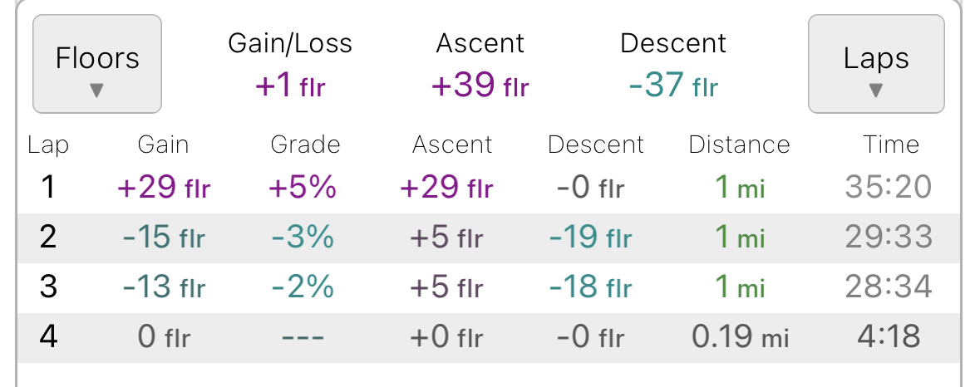Select lap 4 row number
The height and width of the screenshot is (387, 980).
click(x=48, y=337)
